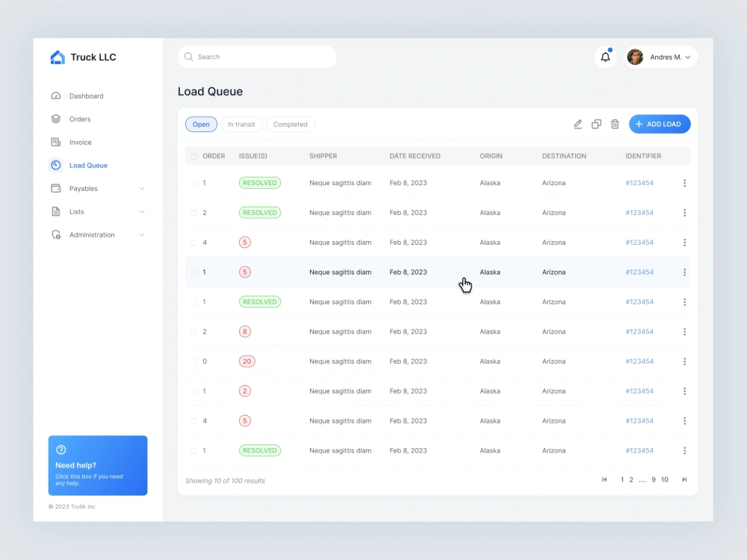
Task: Open the user menu arrow beside Andres M.
Action: coord(687,57)
